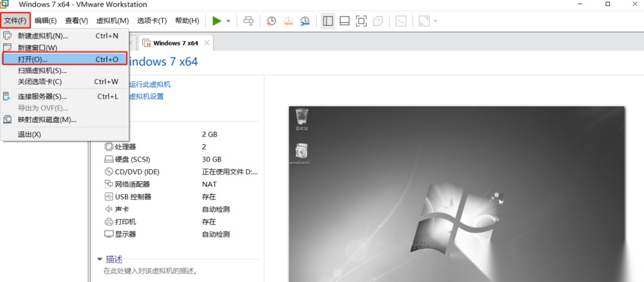Image resolution: width=644 pixels, height=282 pixels.
Task: Click the CD/DVD disc icon
Action: click(109, 172)
